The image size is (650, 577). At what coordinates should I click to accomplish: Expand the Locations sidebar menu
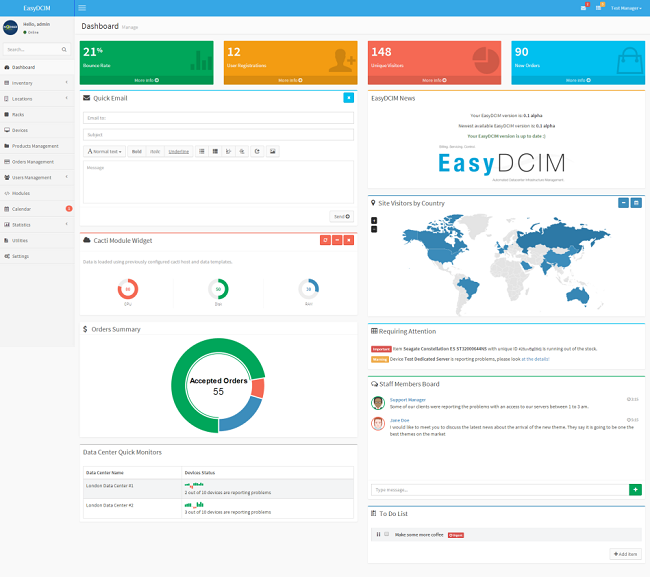pyautogui.click(x=37, y=99)
